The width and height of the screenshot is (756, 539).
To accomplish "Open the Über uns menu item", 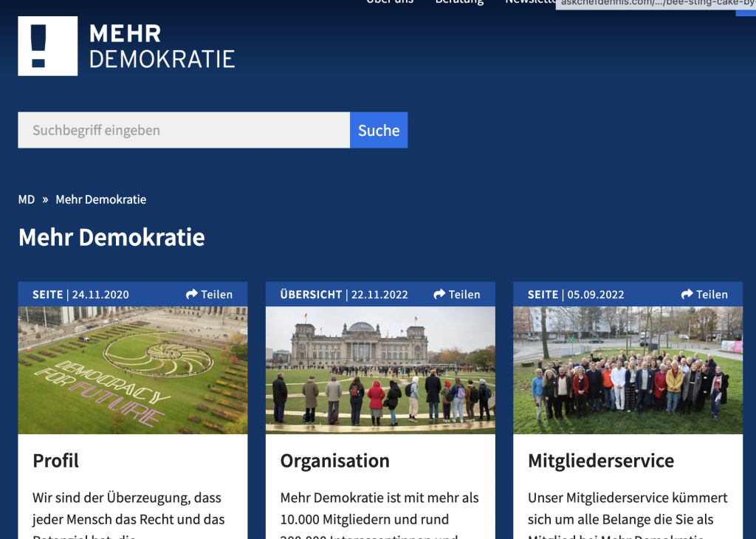I will point(390,2).
